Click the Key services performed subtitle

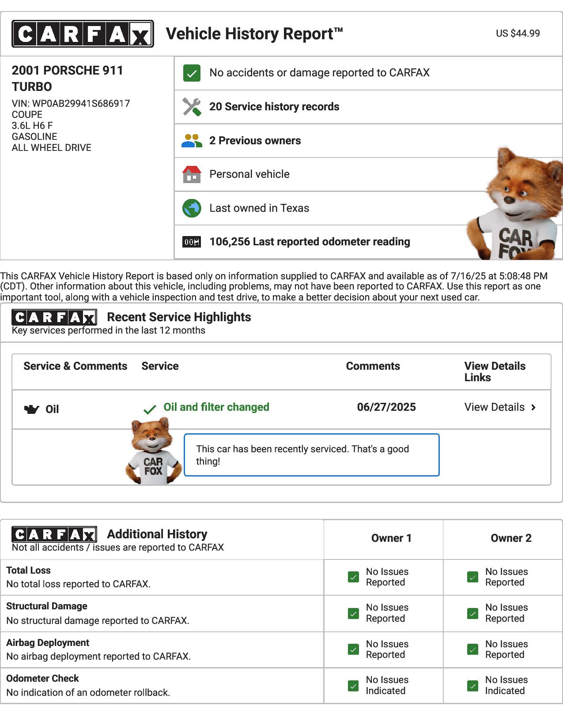[109, 330]
